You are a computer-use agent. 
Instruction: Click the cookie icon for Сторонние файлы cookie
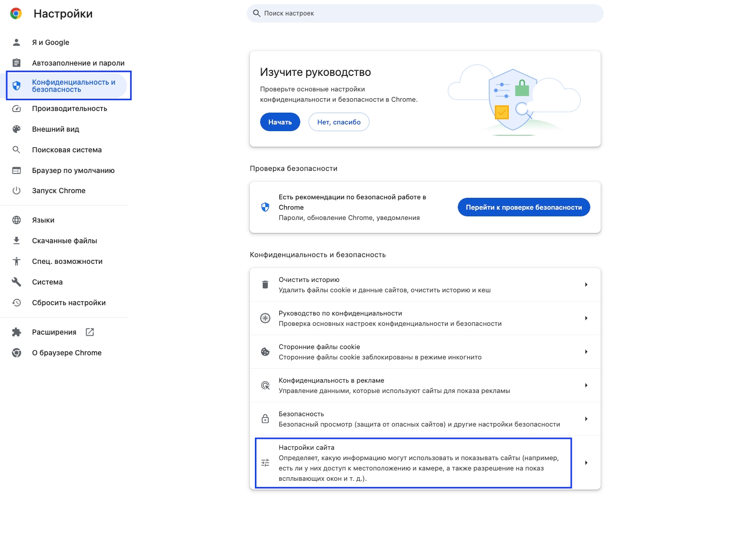click(265, 352)
